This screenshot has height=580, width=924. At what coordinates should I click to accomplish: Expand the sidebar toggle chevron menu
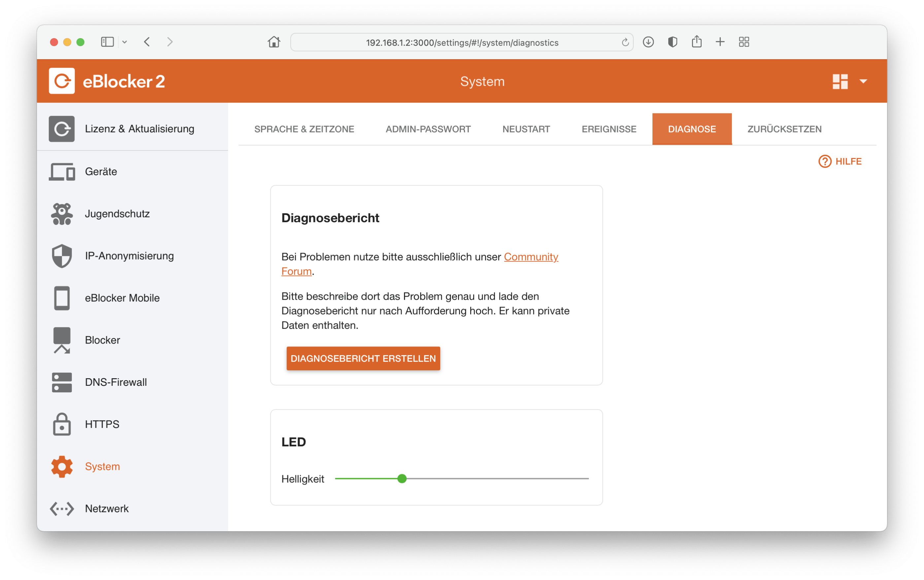click(x=125, y=42)
